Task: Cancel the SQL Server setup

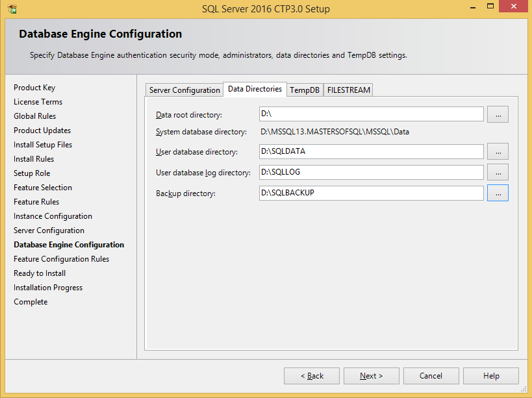Action: click(431, 376)
